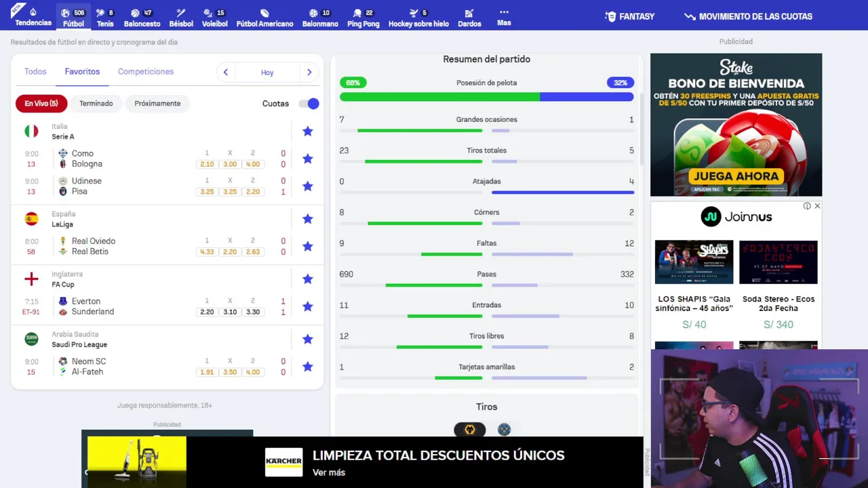Viewport: 868px width, 488px height.
Task: Select draw odds 3.50 for Neom-Al-Fateh
Action: (230, 372)
